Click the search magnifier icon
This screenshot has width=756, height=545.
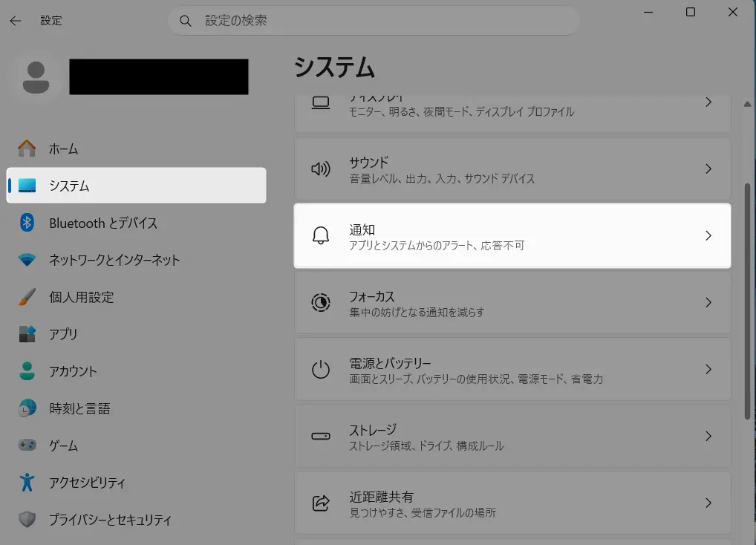[185, 21]
